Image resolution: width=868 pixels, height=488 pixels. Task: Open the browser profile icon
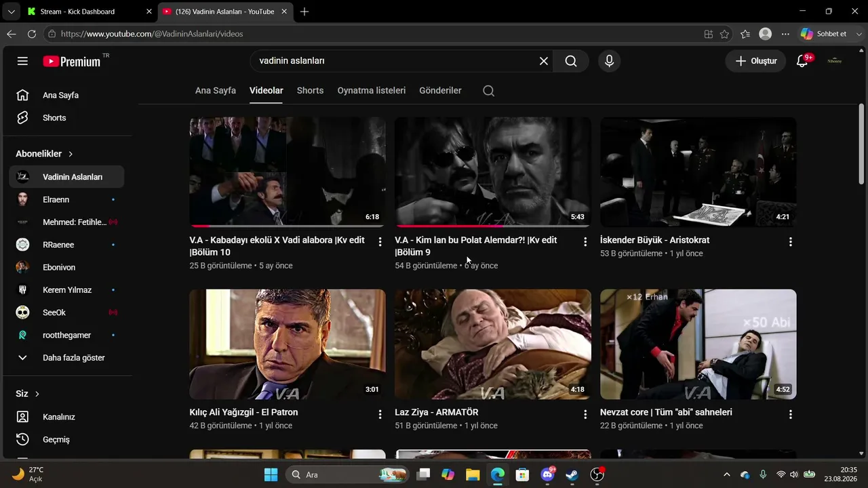(766, 34)
